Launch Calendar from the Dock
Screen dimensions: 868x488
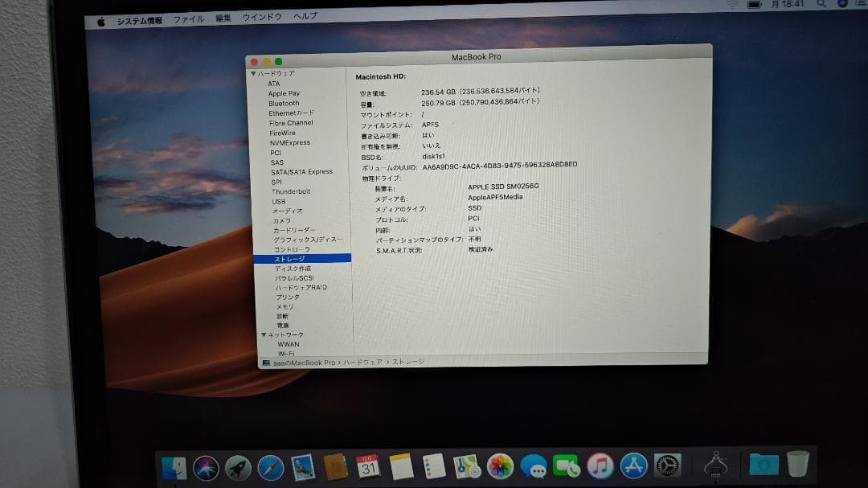366,464
